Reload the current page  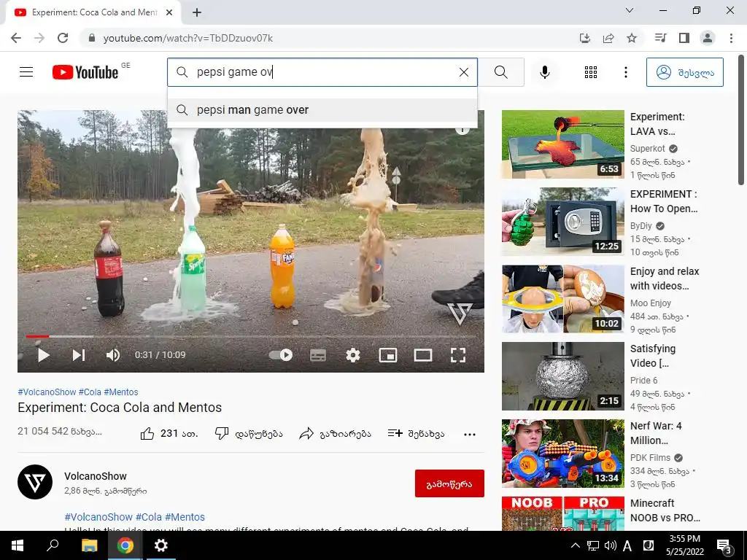[x=63, y=38]
